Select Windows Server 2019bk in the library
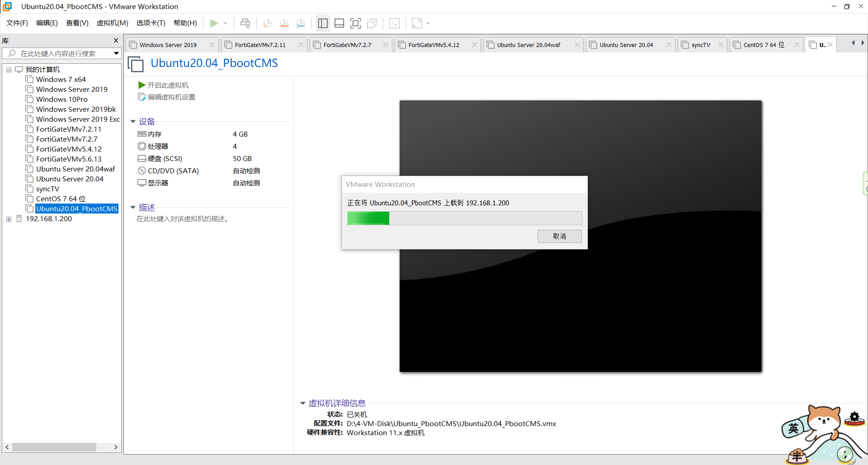868x465 pixels. pyautogui.click(x=75, y=109)
